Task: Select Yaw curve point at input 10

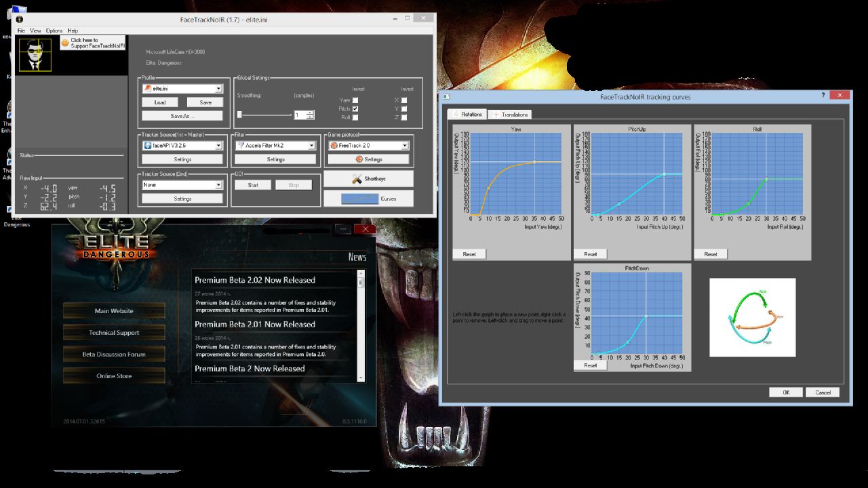Action: (x=489, y=188)
